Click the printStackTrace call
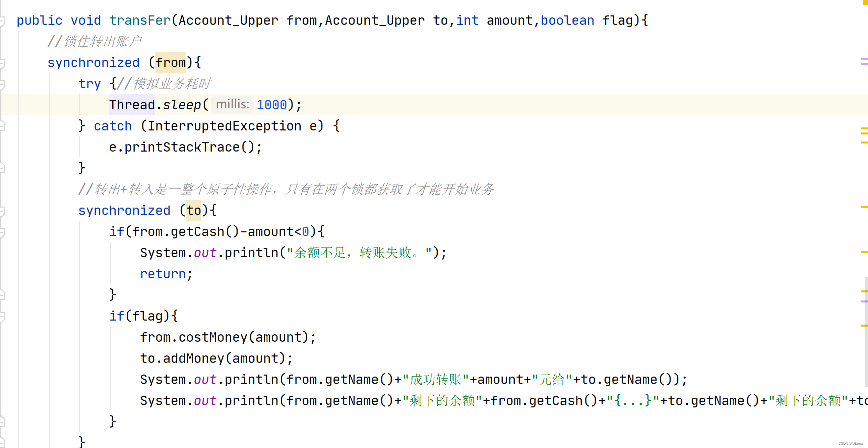The image size is (868, 448). (182, 147)
